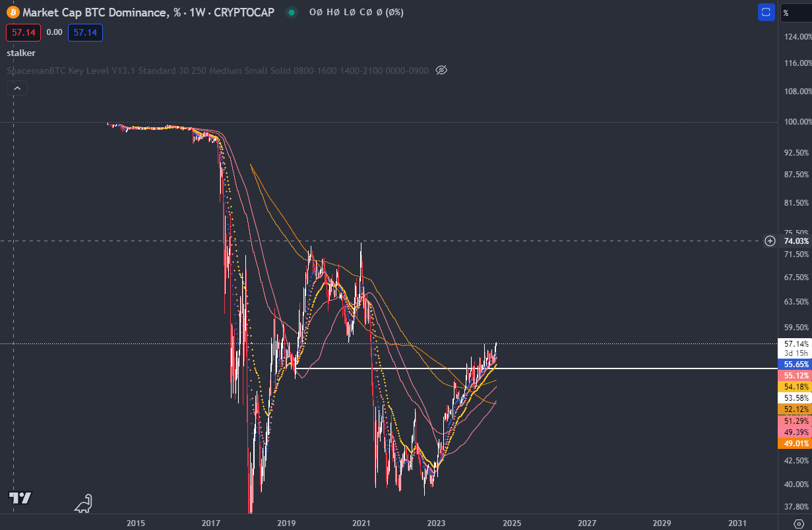Click 2023 on the time axis
812x530 pixels.
tap(436, 523)
